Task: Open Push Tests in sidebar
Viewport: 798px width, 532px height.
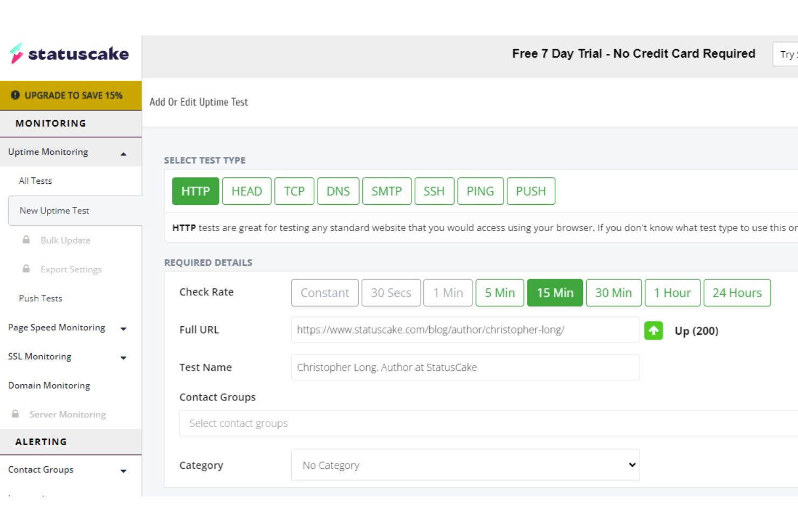Action: click(40, 299)
